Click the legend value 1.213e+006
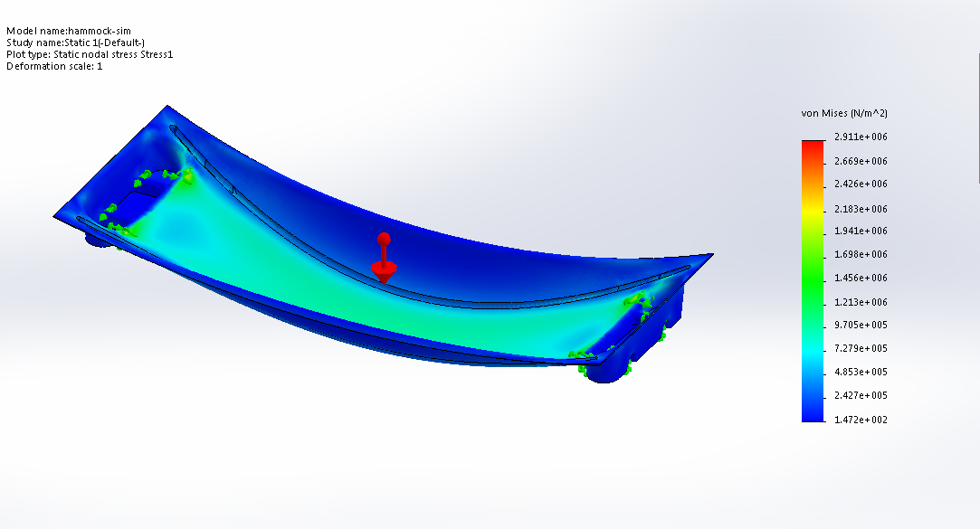Image resolution: width=980 pixels, height=529 pixels. coord(861,302)
